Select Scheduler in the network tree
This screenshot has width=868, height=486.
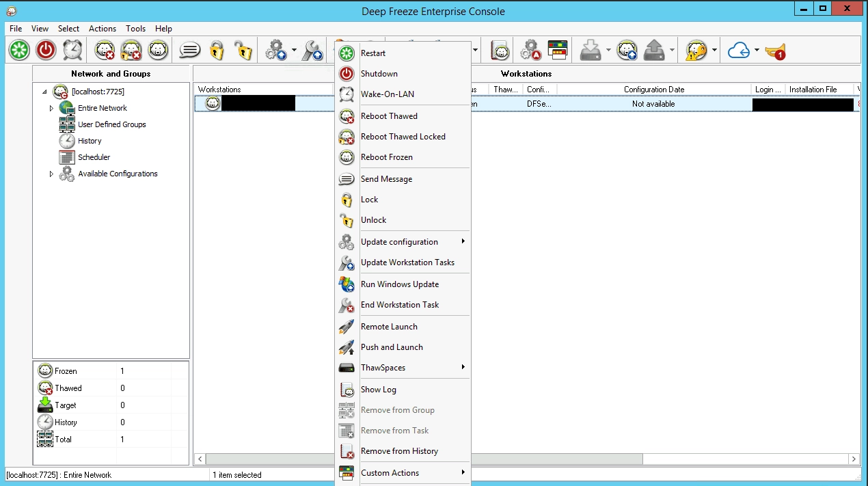[94, 157]
